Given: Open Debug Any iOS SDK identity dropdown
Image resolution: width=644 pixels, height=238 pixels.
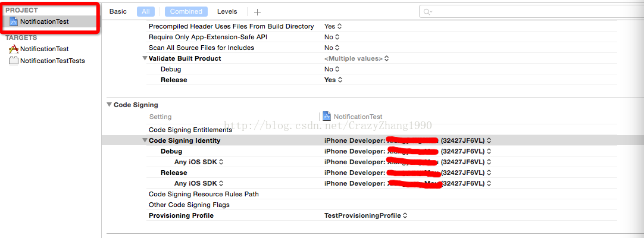Looking at the screenshot, I should 407,162.
